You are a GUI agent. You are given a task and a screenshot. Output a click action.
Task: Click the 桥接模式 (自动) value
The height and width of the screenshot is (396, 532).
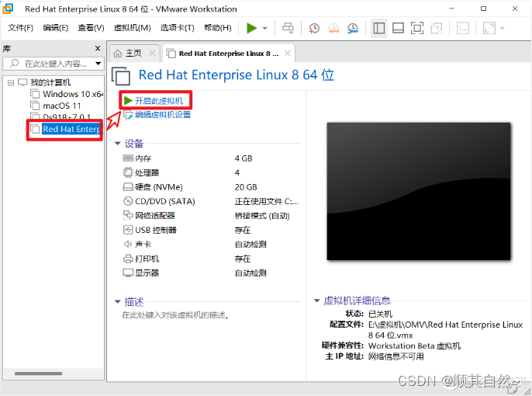262,216
